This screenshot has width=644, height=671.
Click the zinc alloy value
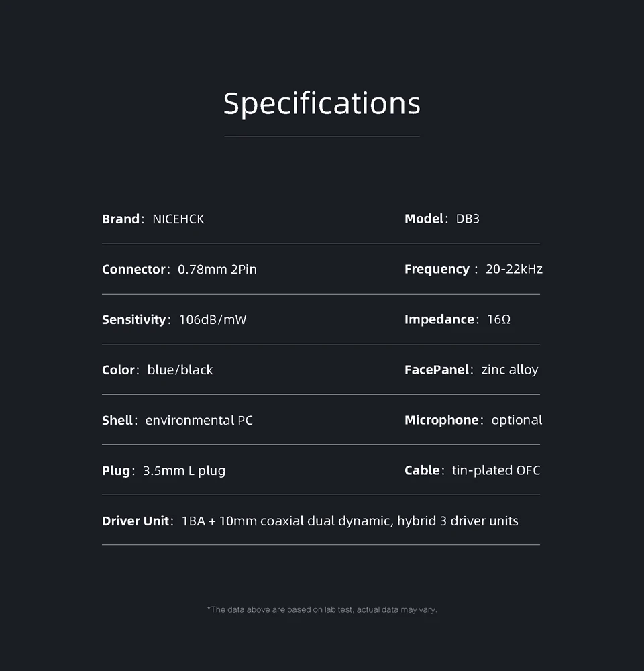pyautogui.click(x=510, y=370)
